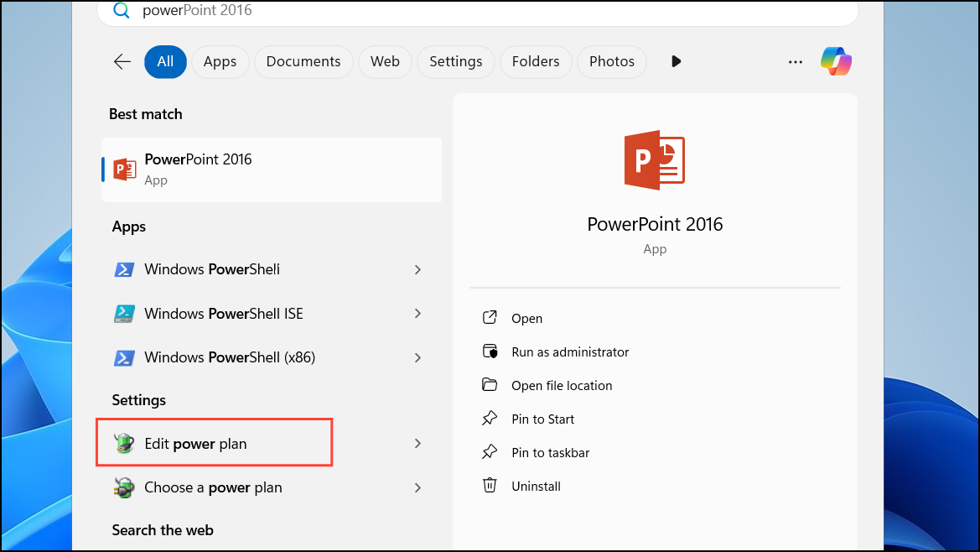Select the Choose a power plan icon

pos(124,487)
